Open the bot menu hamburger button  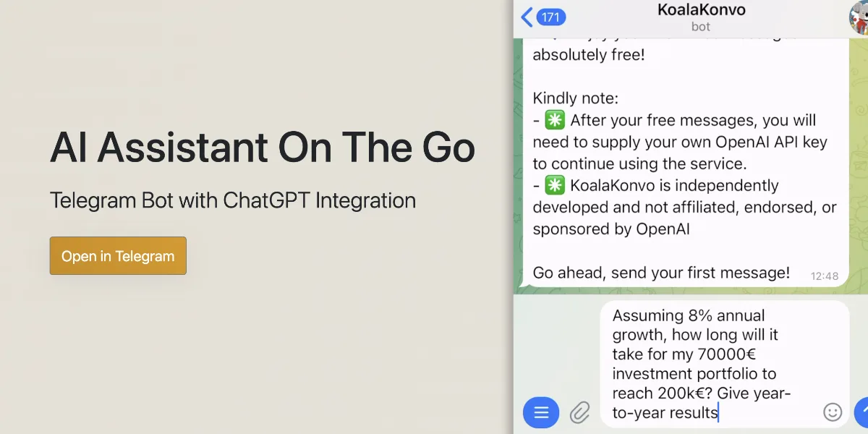coord(541,413)
